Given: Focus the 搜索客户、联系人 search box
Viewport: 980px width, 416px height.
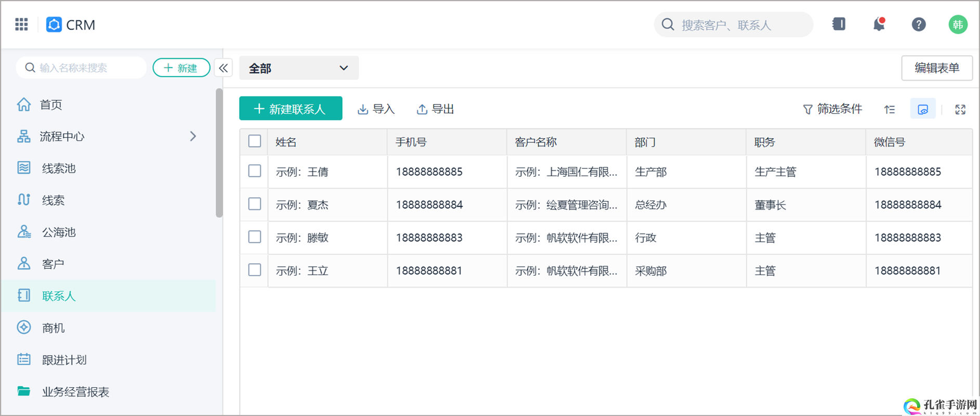Looking at the screenshot, I should [x=734, y=24].
